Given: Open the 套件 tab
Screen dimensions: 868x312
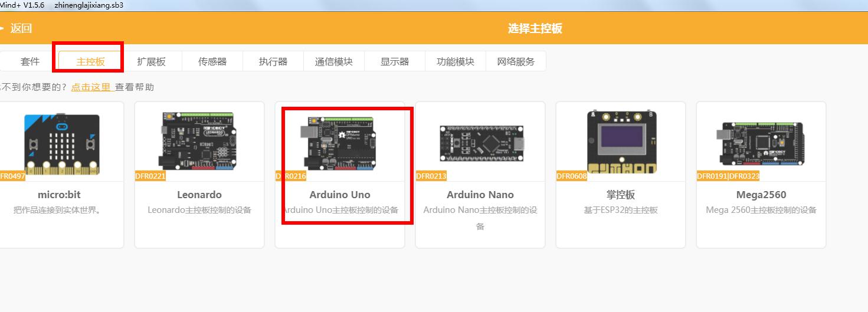Looking at the screenshot, I should pos(30,61).
